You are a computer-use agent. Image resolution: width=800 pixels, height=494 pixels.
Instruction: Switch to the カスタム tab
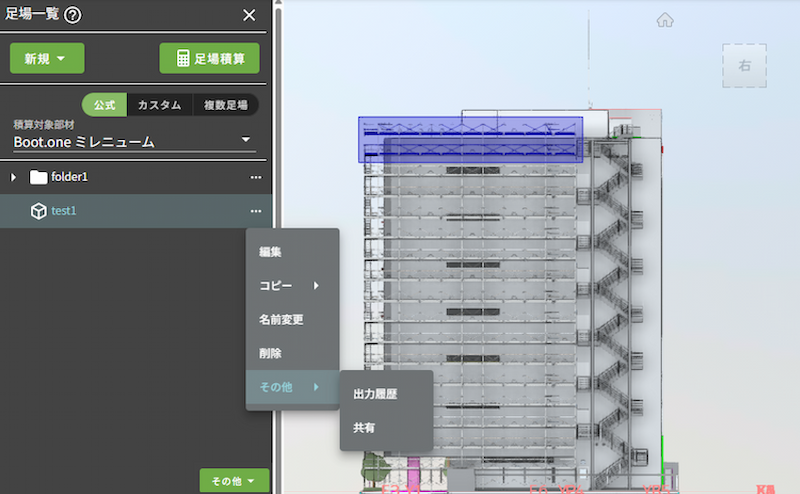click(x=159, y=105)
